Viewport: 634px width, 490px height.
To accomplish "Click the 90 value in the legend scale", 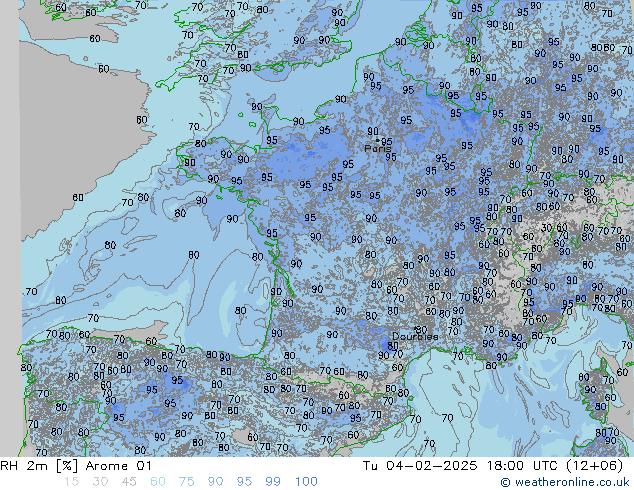I will (x=215, y=482).
